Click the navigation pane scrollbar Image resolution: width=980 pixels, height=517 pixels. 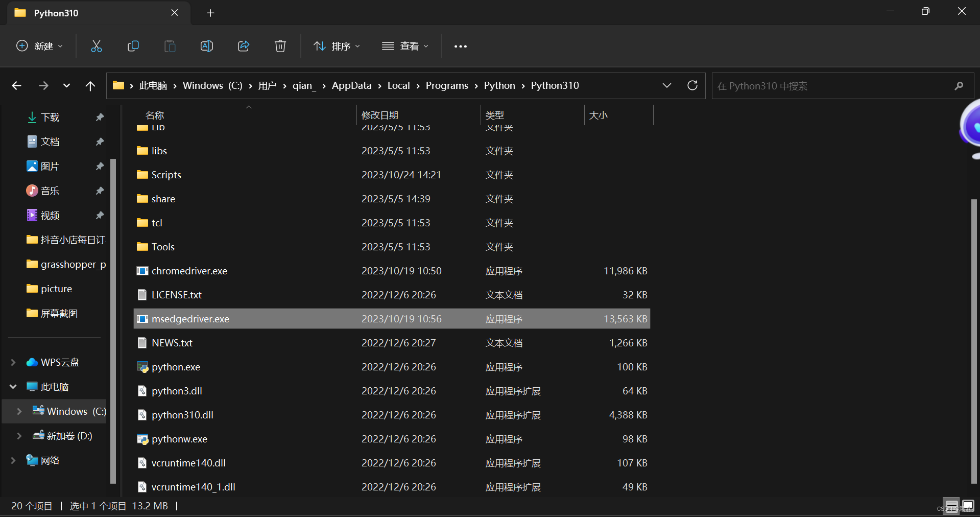pyautogui.click(x=113, y=321)
